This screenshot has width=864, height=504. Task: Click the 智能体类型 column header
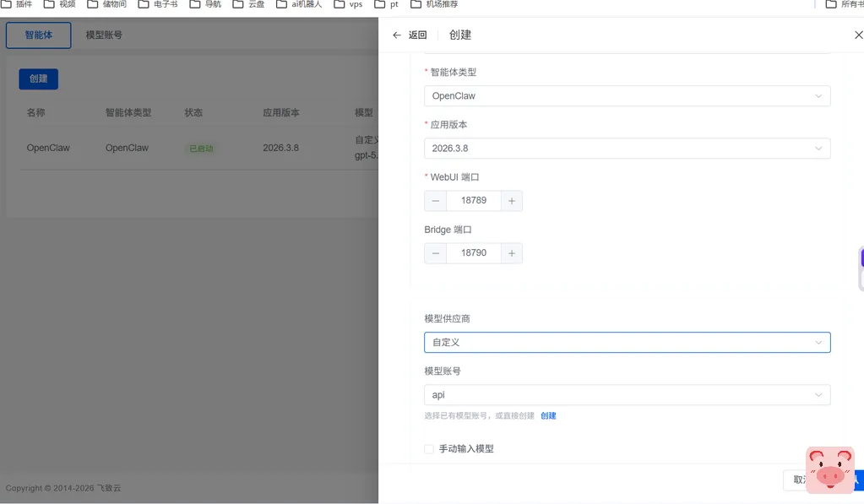tap(128, 112)
